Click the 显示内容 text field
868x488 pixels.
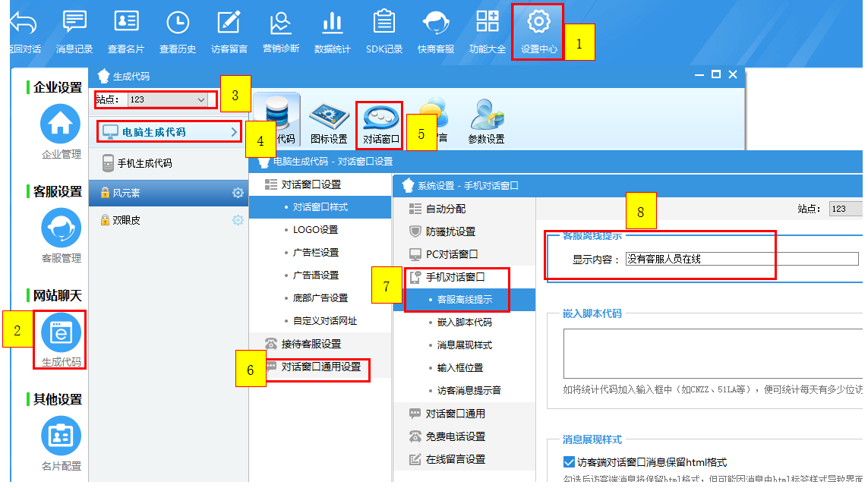pos(740,259)
